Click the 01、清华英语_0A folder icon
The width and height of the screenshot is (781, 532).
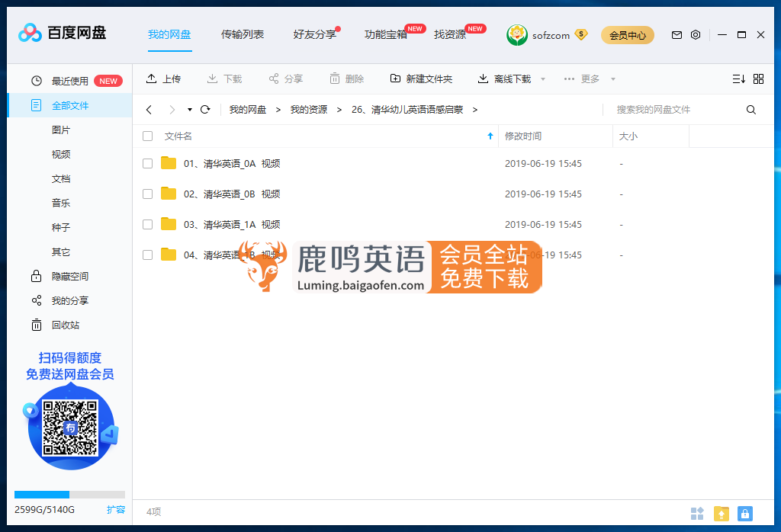pos(169,163)
